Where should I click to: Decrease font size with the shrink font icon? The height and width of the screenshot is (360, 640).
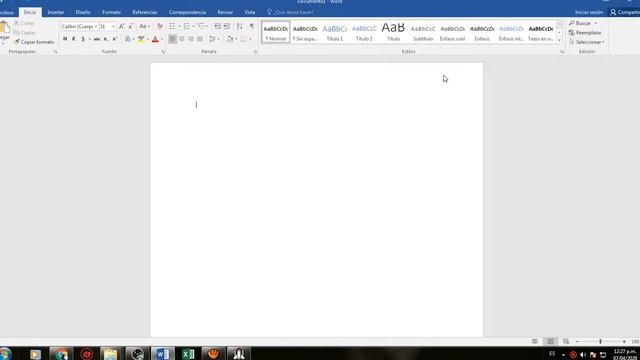point(131,26)
